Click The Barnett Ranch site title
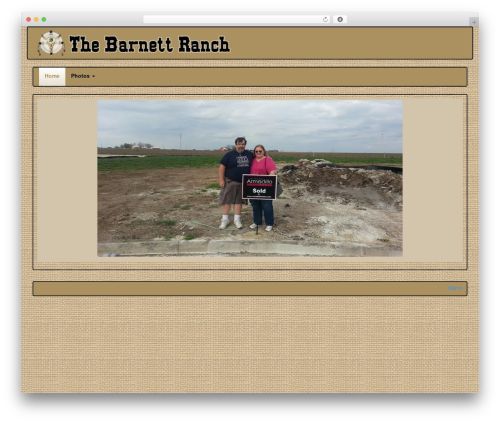The width and height of the screenshot is (500, 423). (150, 44)
